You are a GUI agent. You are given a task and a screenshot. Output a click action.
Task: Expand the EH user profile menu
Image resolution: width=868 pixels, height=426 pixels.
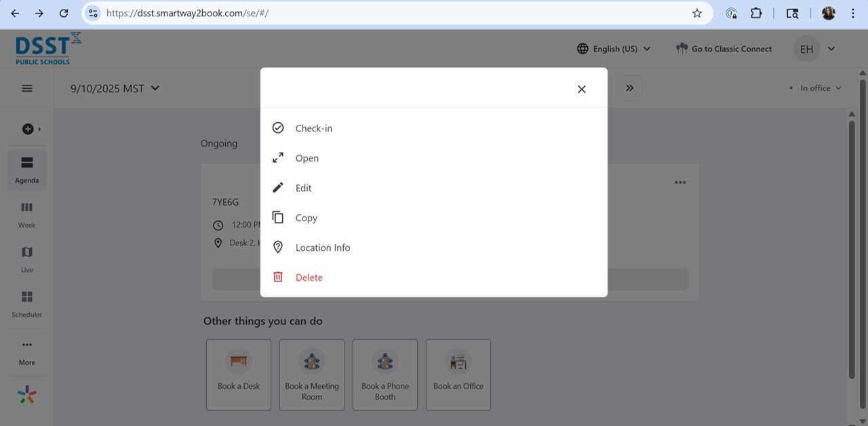[814, 49]
